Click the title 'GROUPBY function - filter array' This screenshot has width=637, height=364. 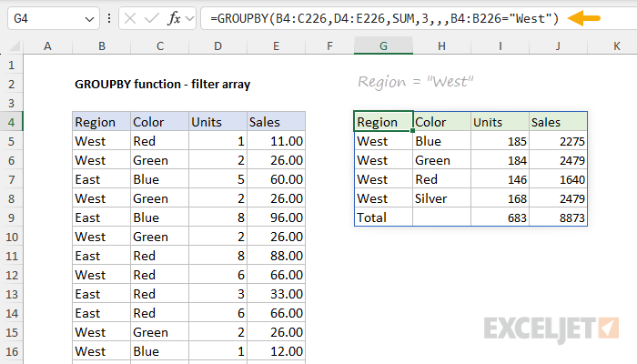pyautogui.click(x=163, y=85)
